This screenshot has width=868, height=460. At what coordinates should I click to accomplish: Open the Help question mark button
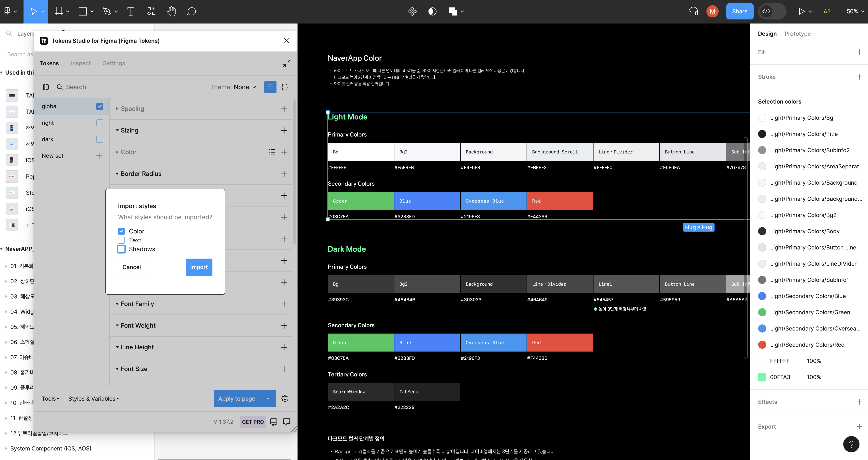(x=851, y=445)
